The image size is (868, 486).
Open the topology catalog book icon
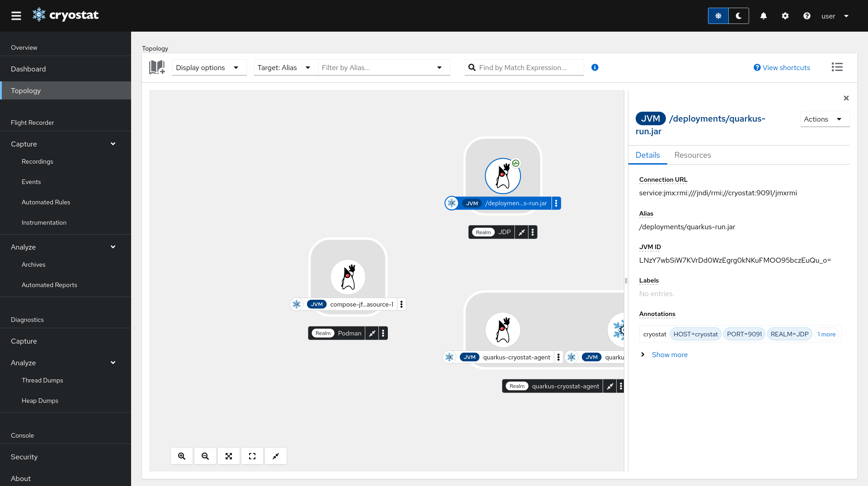pos(157,67)
